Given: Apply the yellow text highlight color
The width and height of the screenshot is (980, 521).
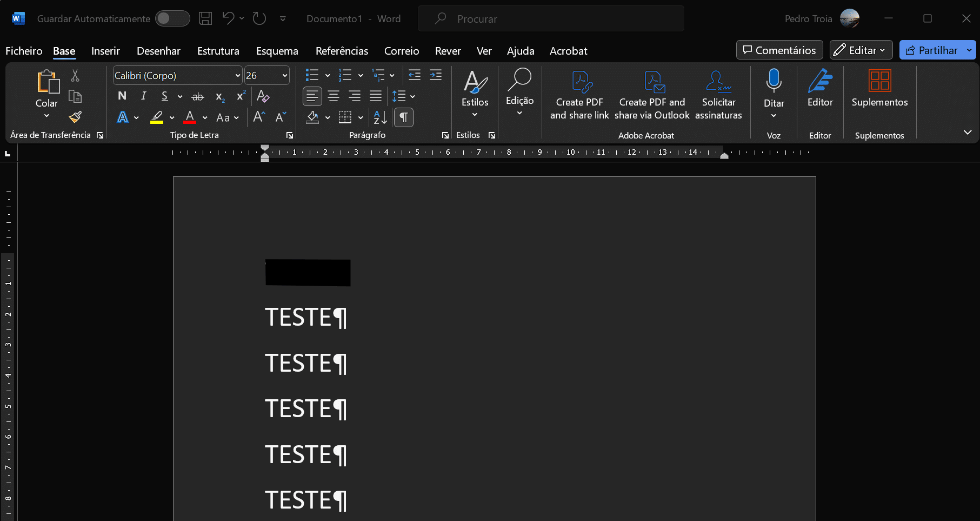Looking at the screenshot, I should coord(157,117).
